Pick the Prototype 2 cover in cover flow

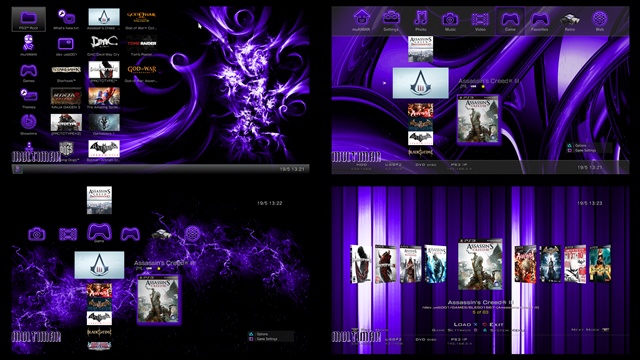coord(386,264)
